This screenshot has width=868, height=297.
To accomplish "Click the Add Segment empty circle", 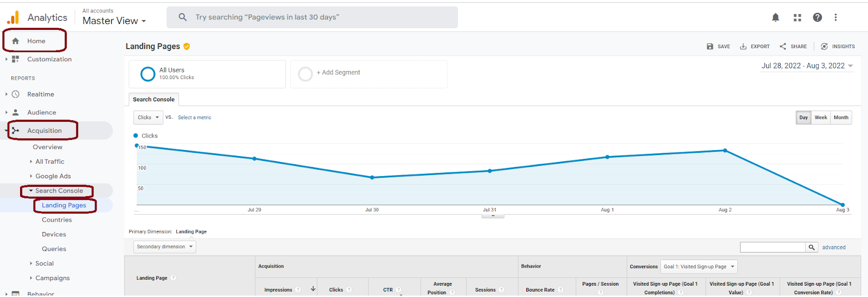I will (305, 74).
